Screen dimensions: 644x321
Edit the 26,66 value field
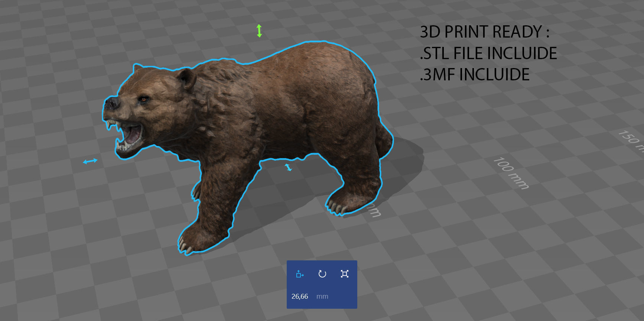[x=300, y=296]
